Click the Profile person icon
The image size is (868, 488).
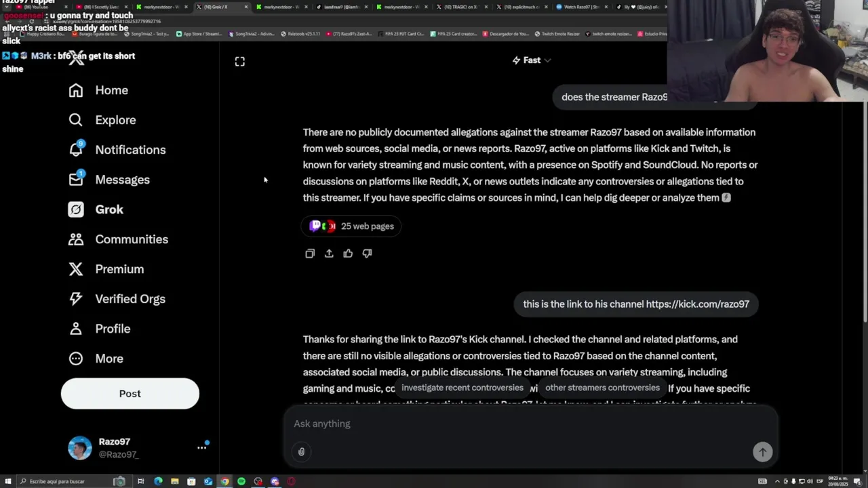click(x=76, y=329)
